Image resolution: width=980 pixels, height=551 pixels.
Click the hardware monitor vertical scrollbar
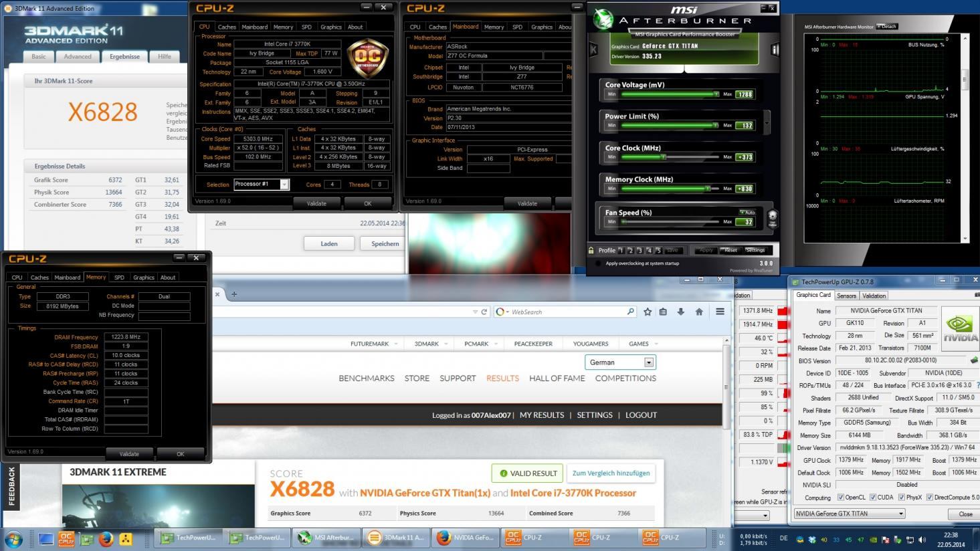pyautogui.click(x=965, y=137)
